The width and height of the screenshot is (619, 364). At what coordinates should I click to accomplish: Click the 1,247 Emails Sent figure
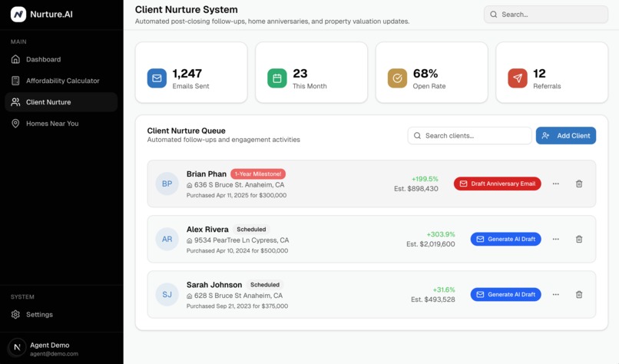pyautogui.click(x=187, y=74)
